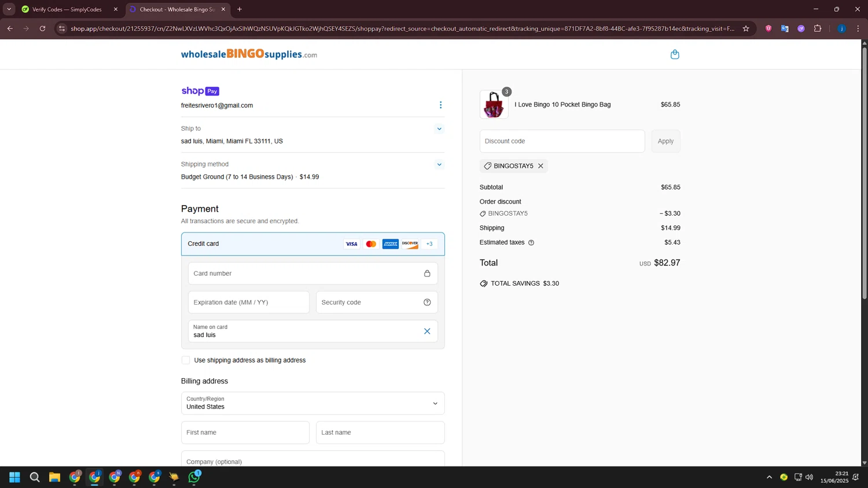Open the wholesaleBINGOsupplies.com logo link
Screen dimensions: 868x488
tap(249, 54)
